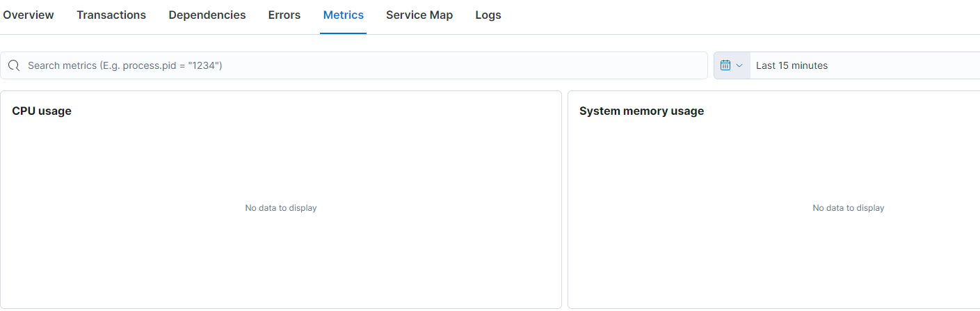980x311 pixels.
Task: Open the Dependencies tab
Action: pyautogui.click(x=207, y=15)
